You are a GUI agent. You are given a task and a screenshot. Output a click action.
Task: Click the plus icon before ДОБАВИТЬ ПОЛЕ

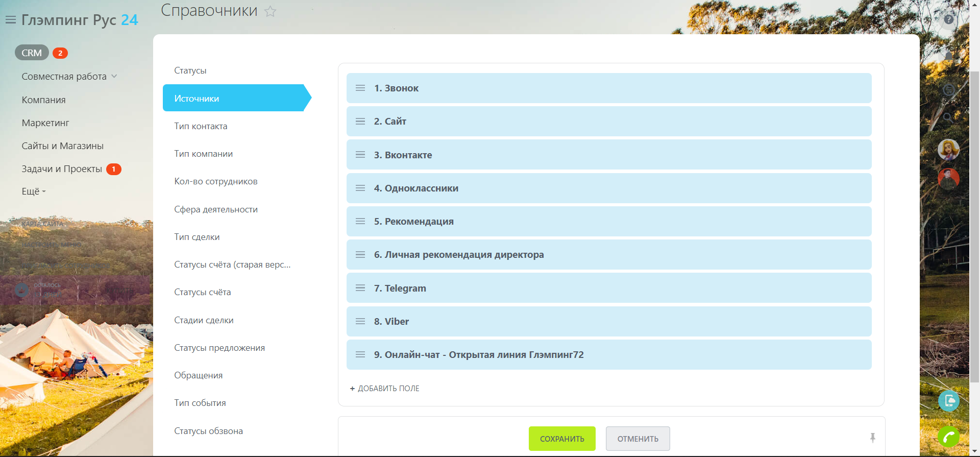(352, 389)
